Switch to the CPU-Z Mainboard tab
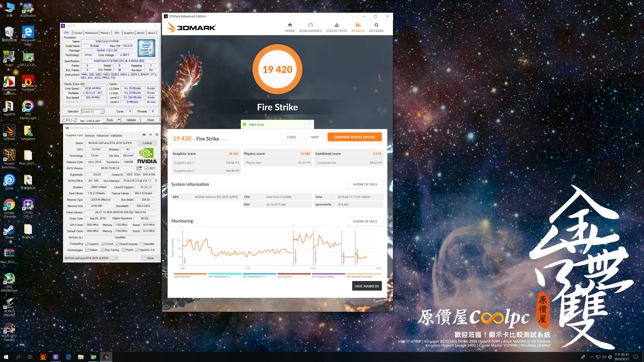The image size is (644, 362). 91,33
